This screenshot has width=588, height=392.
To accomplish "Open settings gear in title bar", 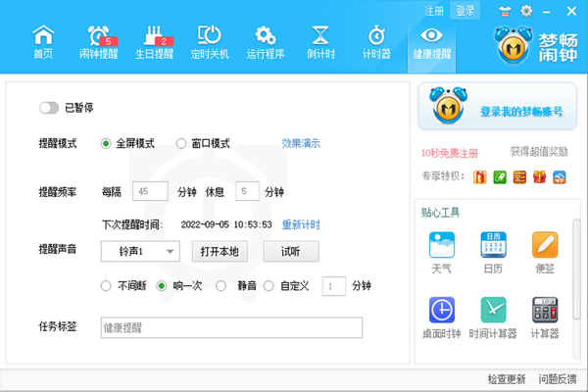I will (x=526, y=11).
